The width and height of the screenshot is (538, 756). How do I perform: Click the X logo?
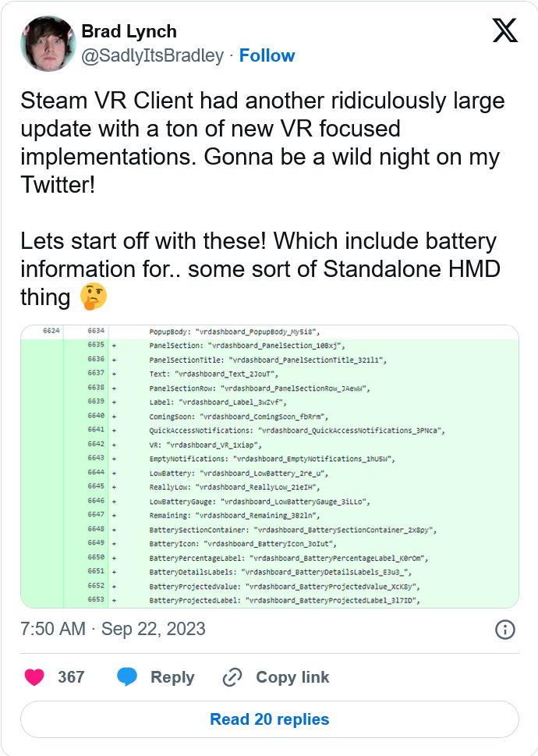(504, 32)
